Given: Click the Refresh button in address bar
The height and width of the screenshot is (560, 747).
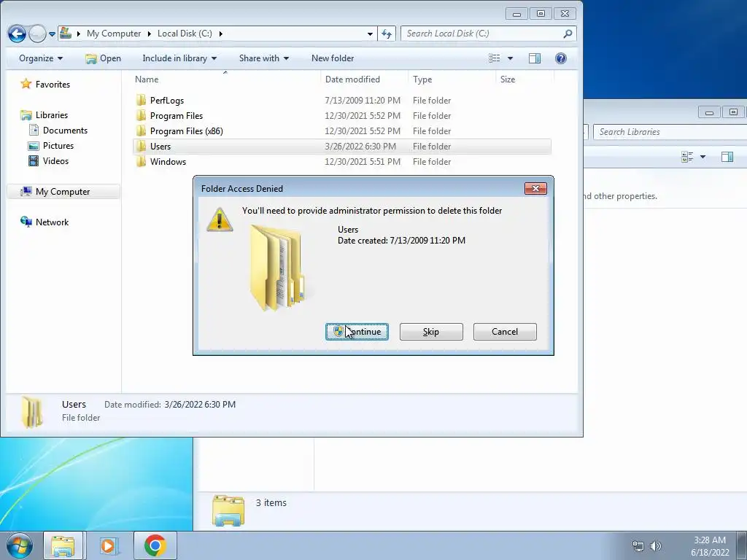Looking at the screenshot, I should click(387, 34).
